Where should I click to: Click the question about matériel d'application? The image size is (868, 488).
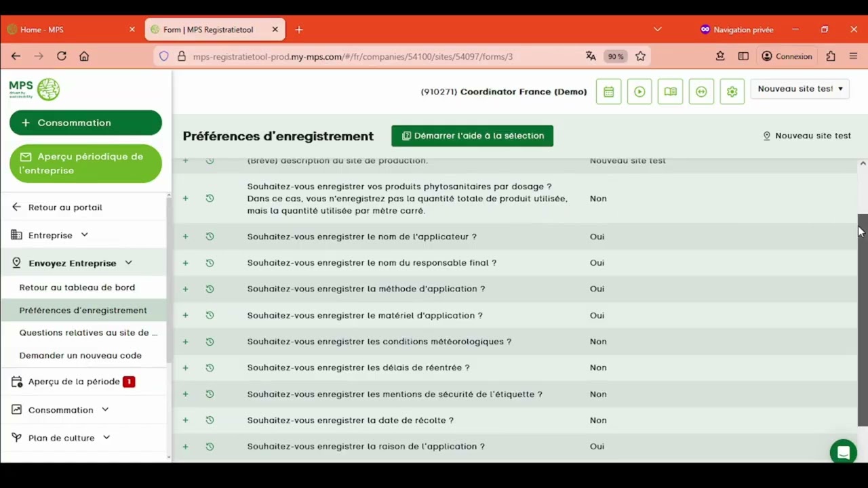pos(365,315)
